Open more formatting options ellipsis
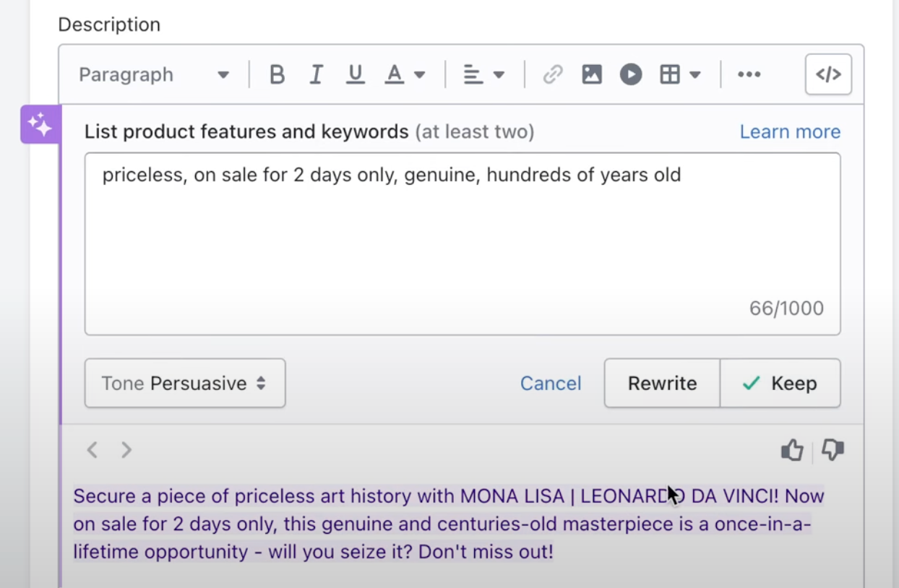The height and width of the screenshot is (588, 899). [749, 74]
